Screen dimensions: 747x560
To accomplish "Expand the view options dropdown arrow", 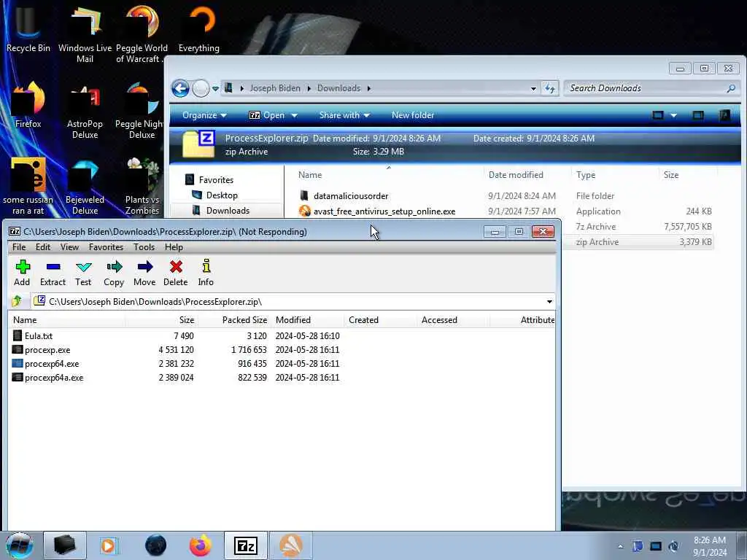I will 673,115.
